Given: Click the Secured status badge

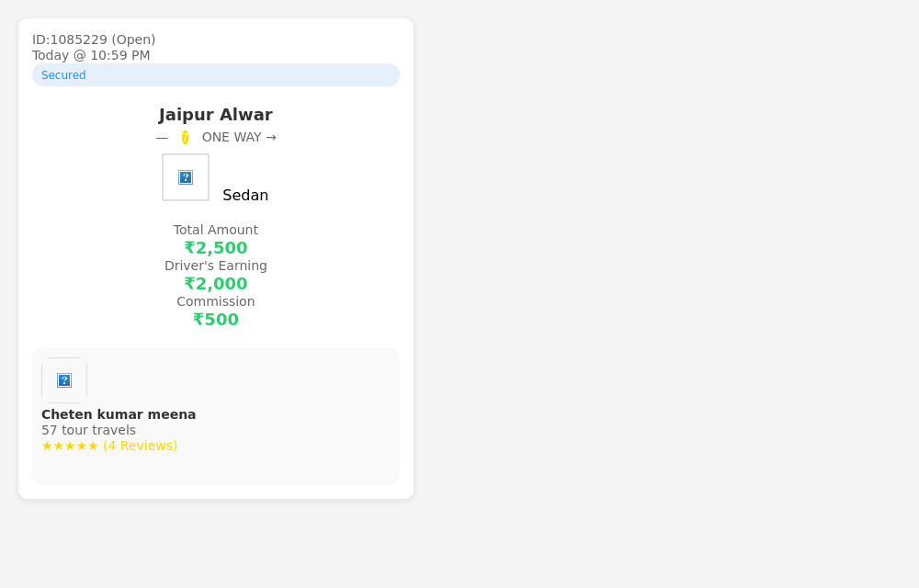Looking at the screenshot, I should pyautogui.click(x=216, y=75).
